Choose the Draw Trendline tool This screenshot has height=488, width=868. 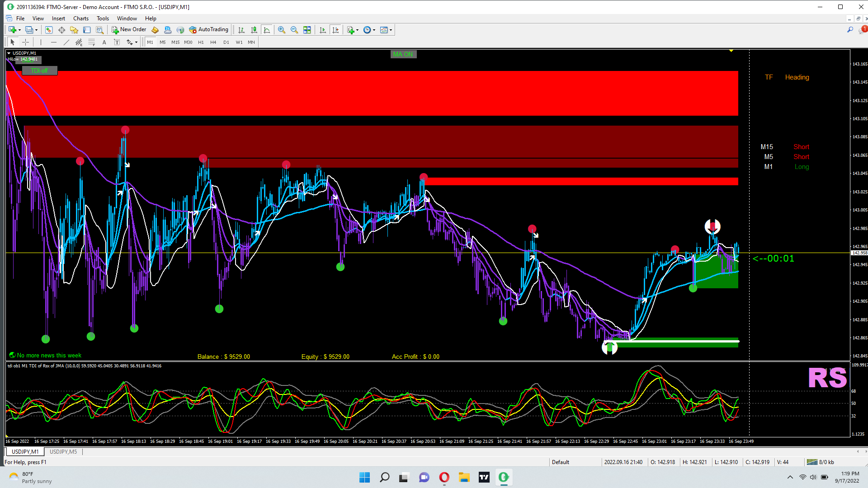point(66,42)
